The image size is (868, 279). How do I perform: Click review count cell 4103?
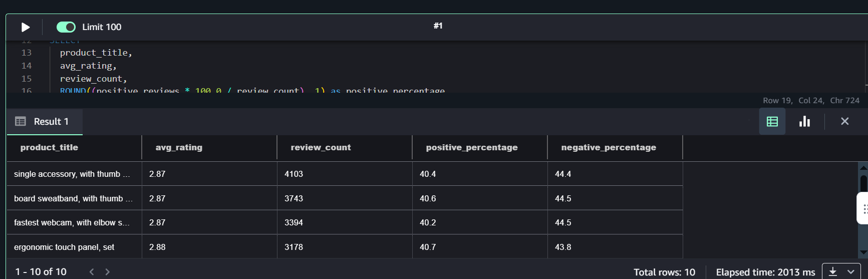tap(345, 174)
